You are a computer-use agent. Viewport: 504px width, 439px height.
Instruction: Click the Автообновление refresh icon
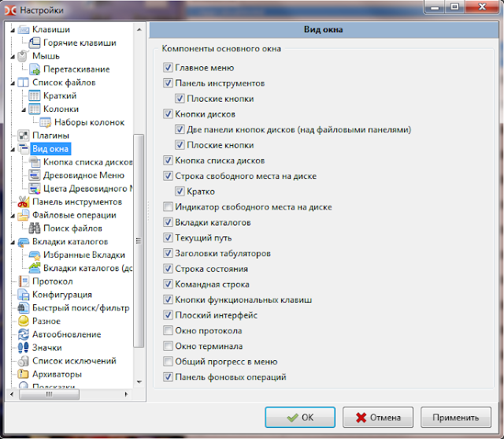pyautogui.click(x=23, y=334)
